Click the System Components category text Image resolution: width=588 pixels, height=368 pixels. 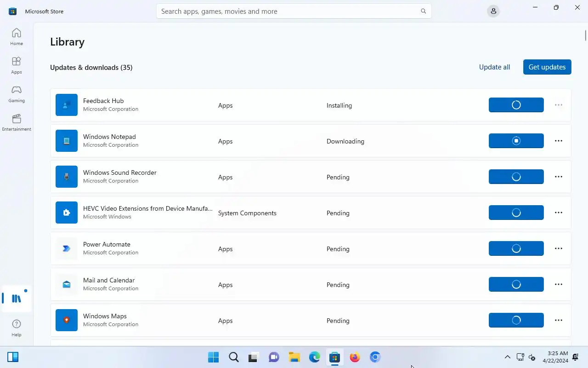(x=247, y=213)
